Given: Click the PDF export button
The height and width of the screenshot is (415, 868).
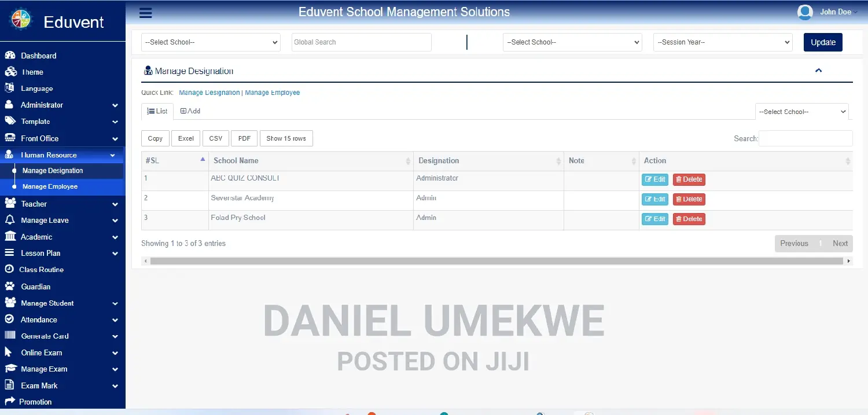Looking at the screenshot, I should point(244,138).
